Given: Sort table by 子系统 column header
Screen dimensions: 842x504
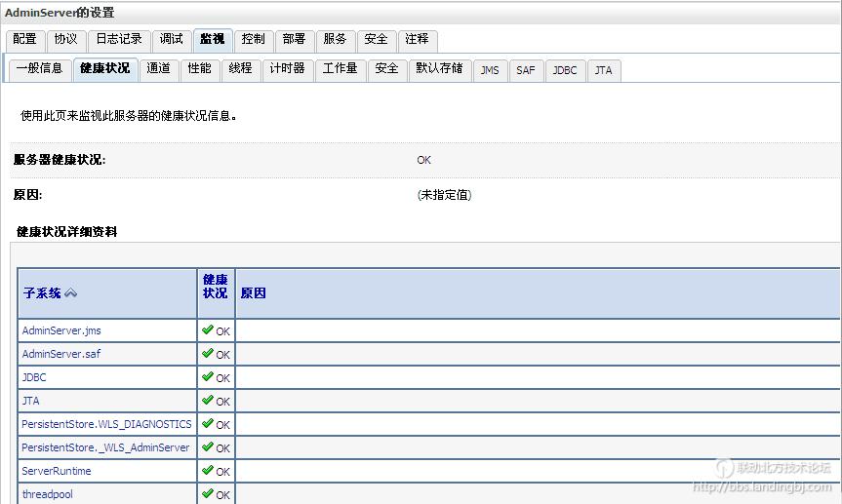Looking at the screenshot, I should [42, 293].
